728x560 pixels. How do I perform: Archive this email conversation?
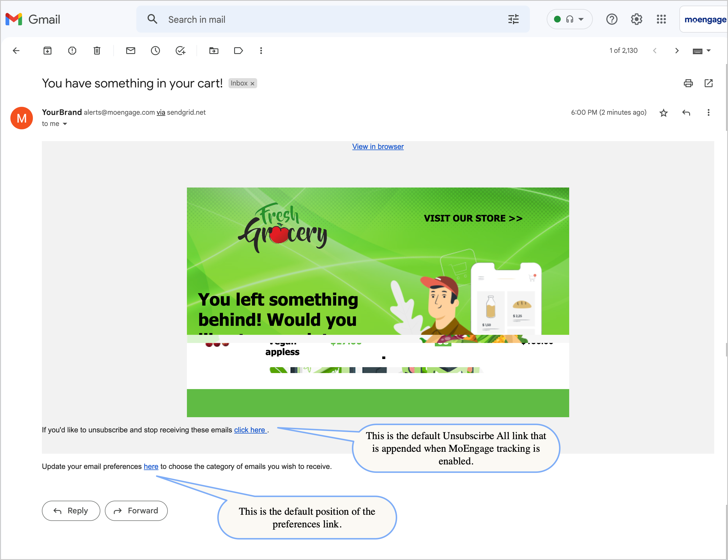click(47, 51)
